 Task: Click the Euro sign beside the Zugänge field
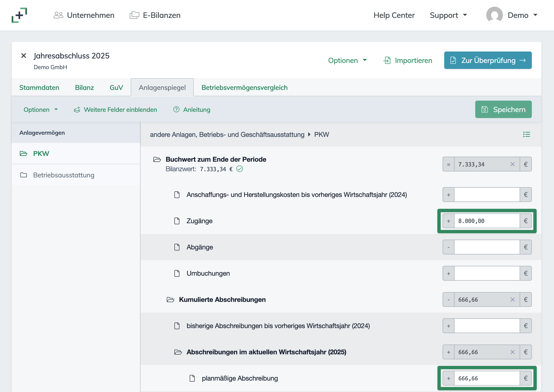526,221
